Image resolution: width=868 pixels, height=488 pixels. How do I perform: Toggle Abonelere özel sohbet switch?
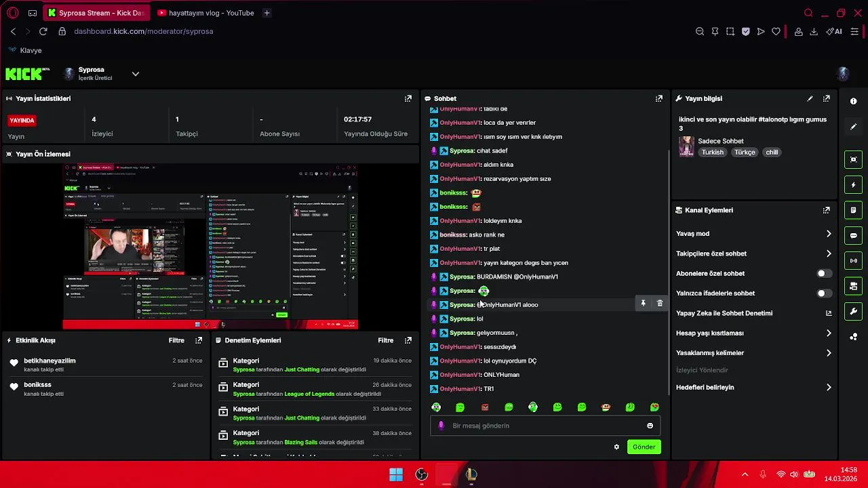click(823, 273)
